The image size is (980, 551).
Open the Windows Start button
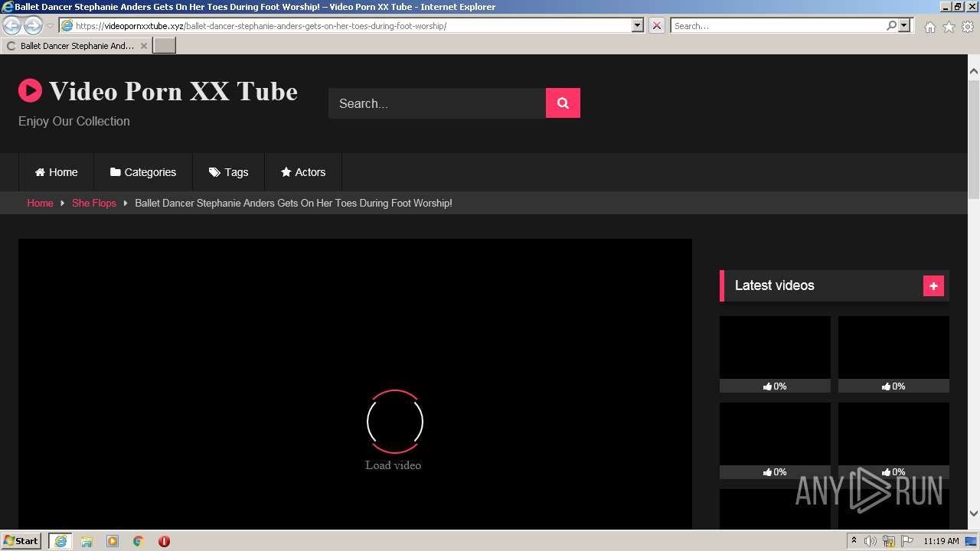pyautogui.click(x=21, y=541)
